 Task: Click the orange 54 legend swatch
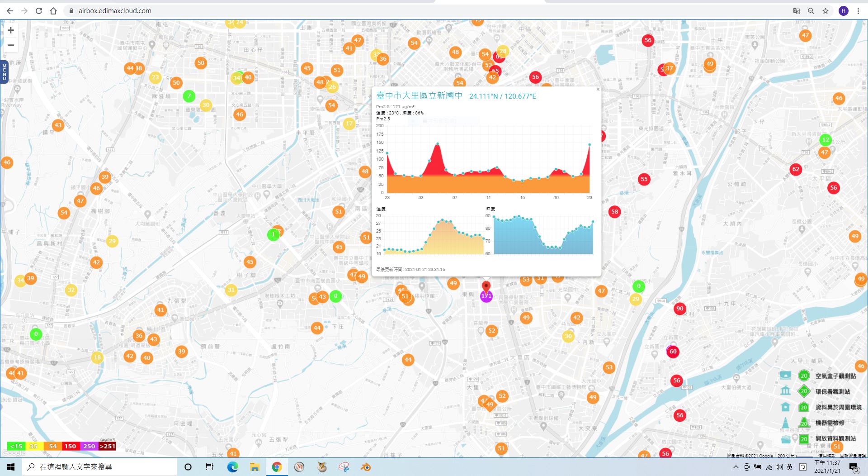[x=52, y=446]
